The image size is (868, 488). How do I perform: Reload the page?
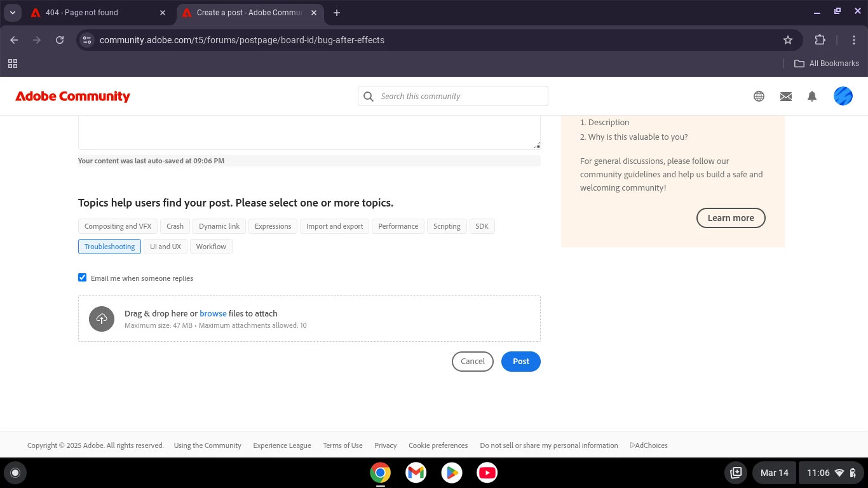pos(60,40)
